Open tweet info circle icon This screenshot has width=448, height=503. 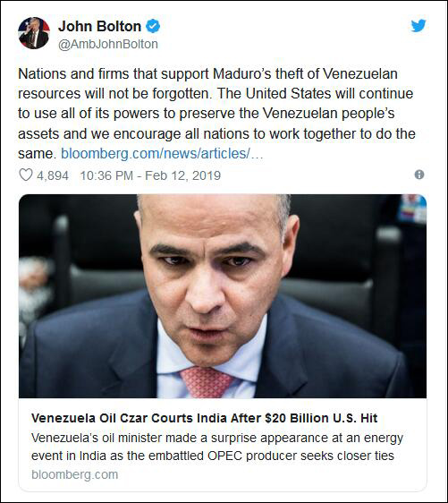point(419,175)
